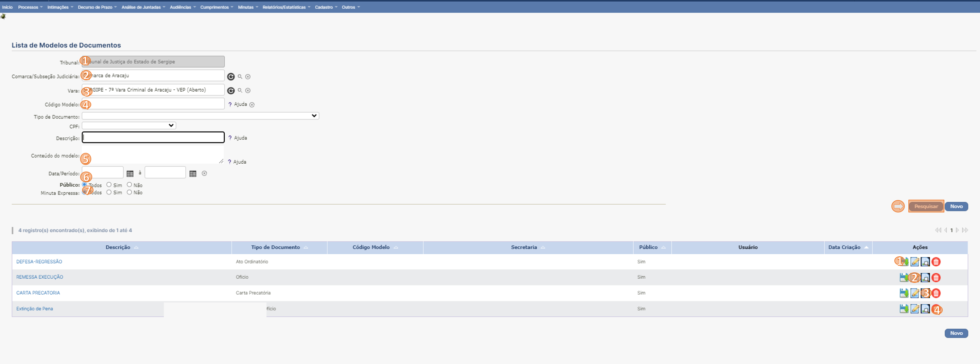The height and width of the screenshot is (364, 980).
Task: Edit the CARTA PRECATORIA model
Action: (915, 293)
